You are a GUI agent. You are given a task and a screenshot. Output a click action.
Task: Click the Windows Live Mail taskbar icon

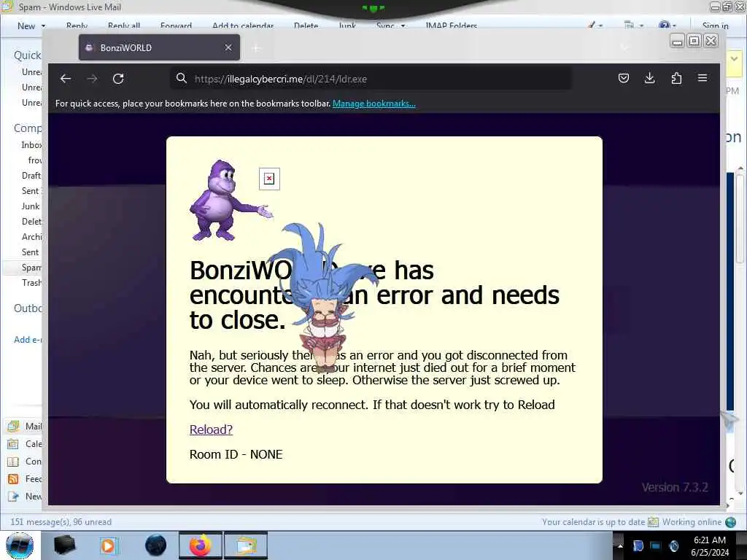(246, 545)
